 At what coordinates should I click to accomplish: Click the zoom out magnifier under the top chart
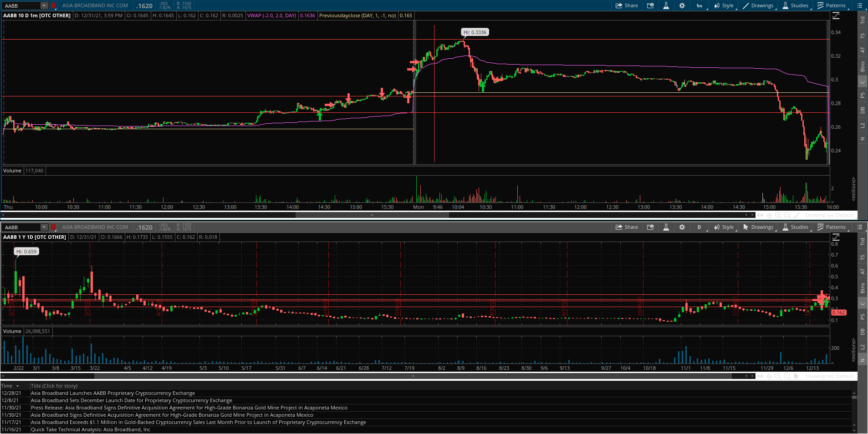(x=787, y=215)
